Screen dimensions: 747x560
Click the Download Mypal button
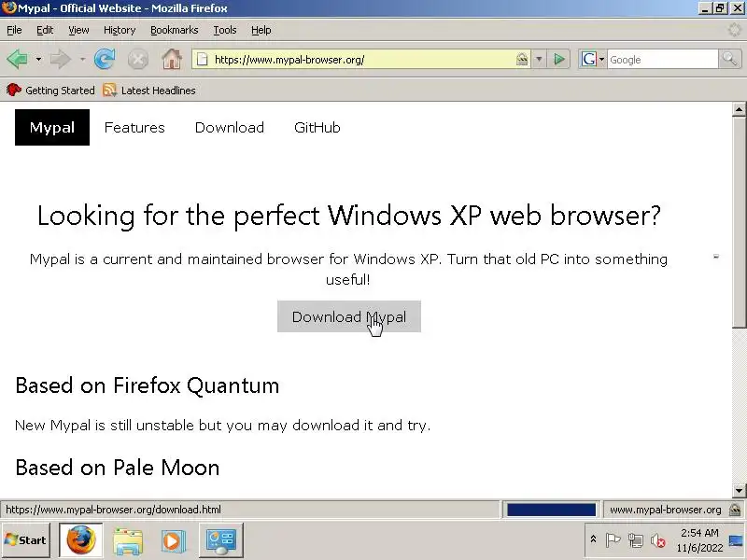click(x=348, y=316)
